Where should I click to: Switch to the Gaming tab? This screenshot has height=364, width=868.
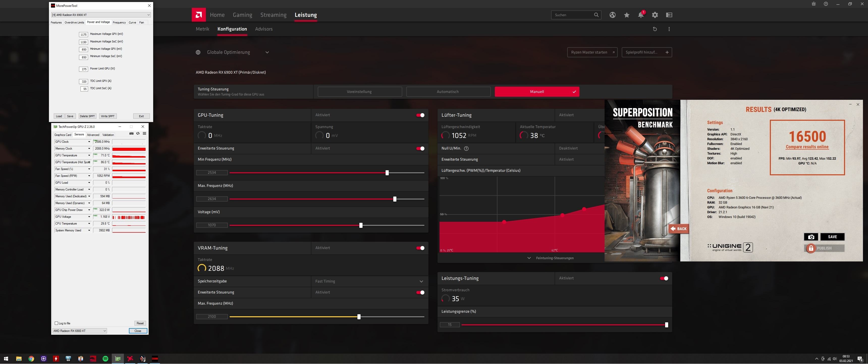click(x=242, y=15)
